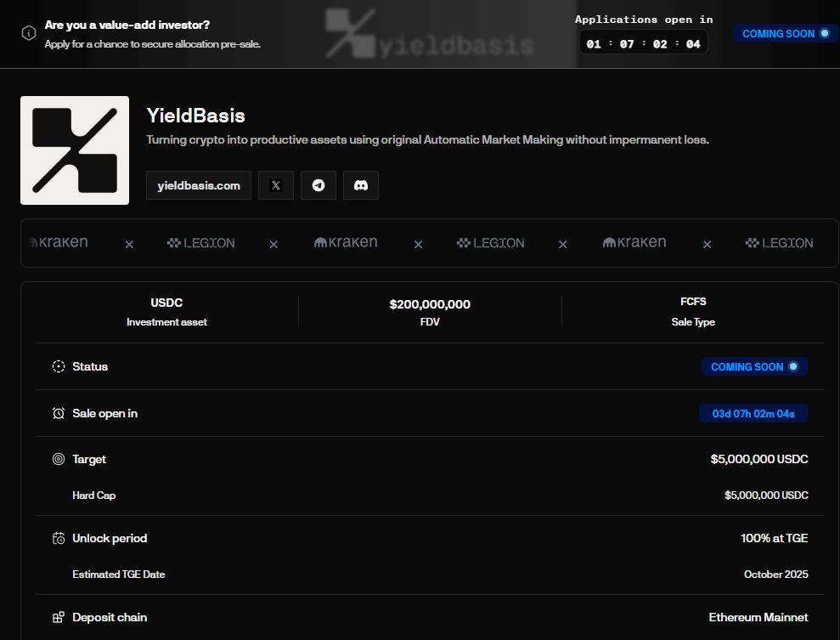Image resolution: width=840 pixels, height=640 pixels.
Task: Click the Target bullseye icon
Action: [59, 459]
